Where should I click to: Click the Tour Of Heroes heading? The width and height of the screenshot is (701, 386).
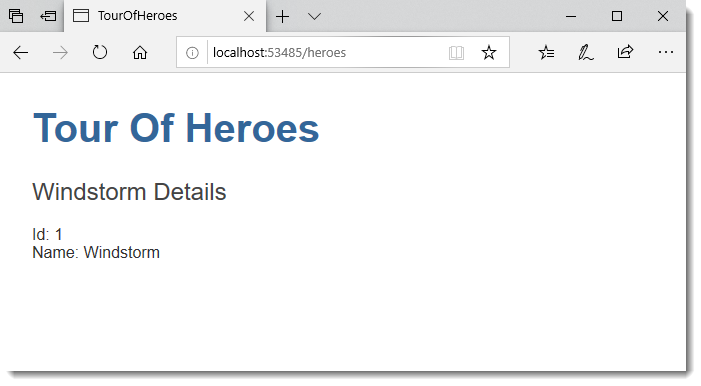coord(176,128)
